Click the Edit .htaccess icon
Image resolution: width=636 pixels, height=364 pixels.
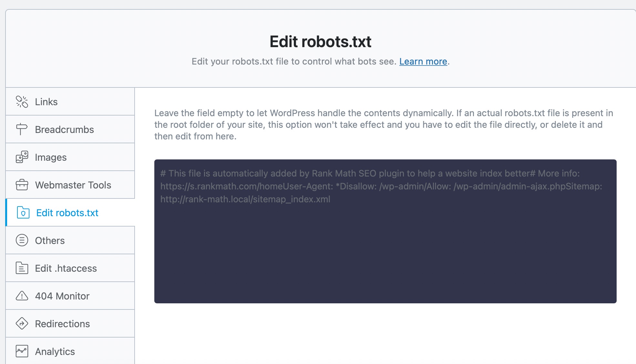(22, 268)
